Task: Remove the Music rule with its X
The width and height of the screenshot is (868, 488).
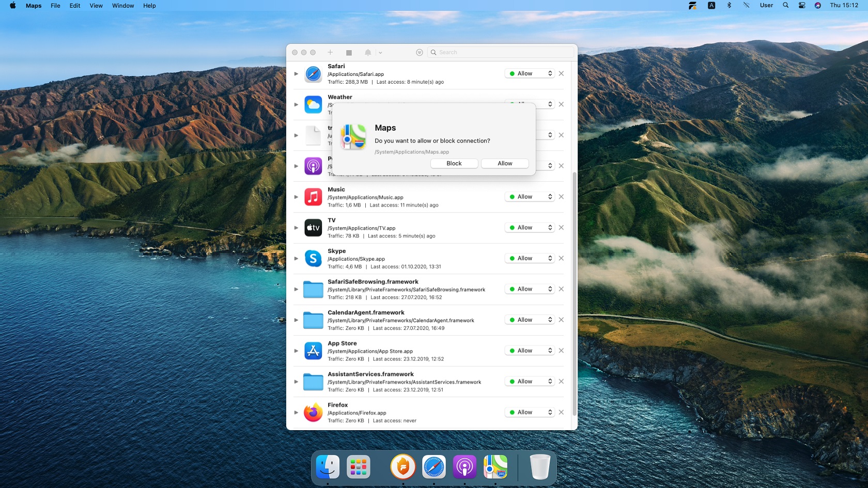Action: [x=561, y=197]
